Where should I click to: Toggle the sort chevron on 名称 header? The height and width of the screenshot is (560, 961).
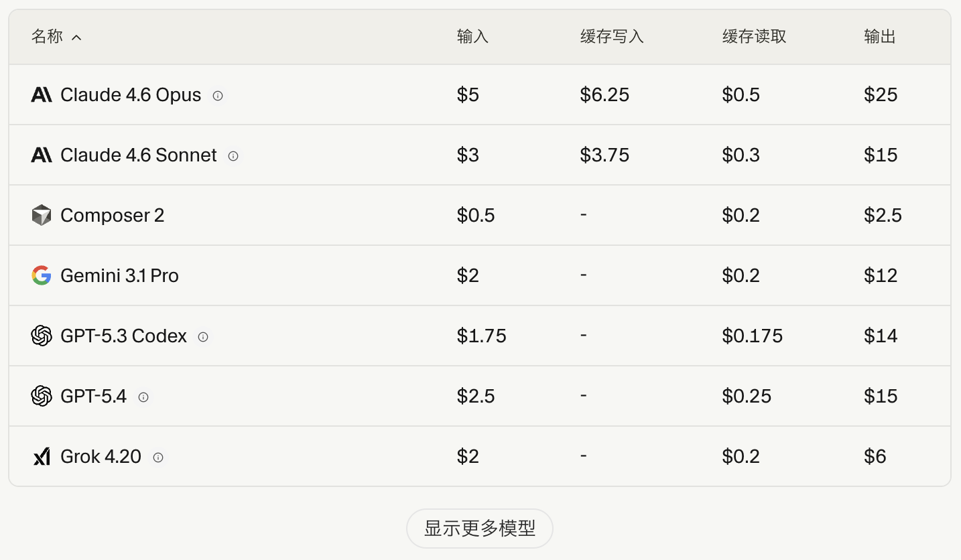pos(76,37)
